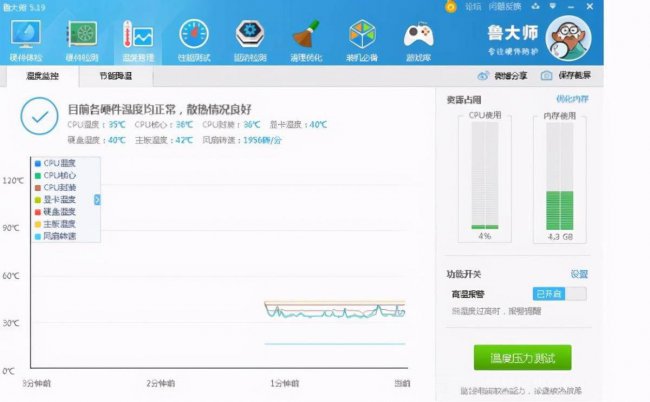Collapse the chart legend arrow
This screenshot has height=402, width=650.
click(x=97, y=200)
